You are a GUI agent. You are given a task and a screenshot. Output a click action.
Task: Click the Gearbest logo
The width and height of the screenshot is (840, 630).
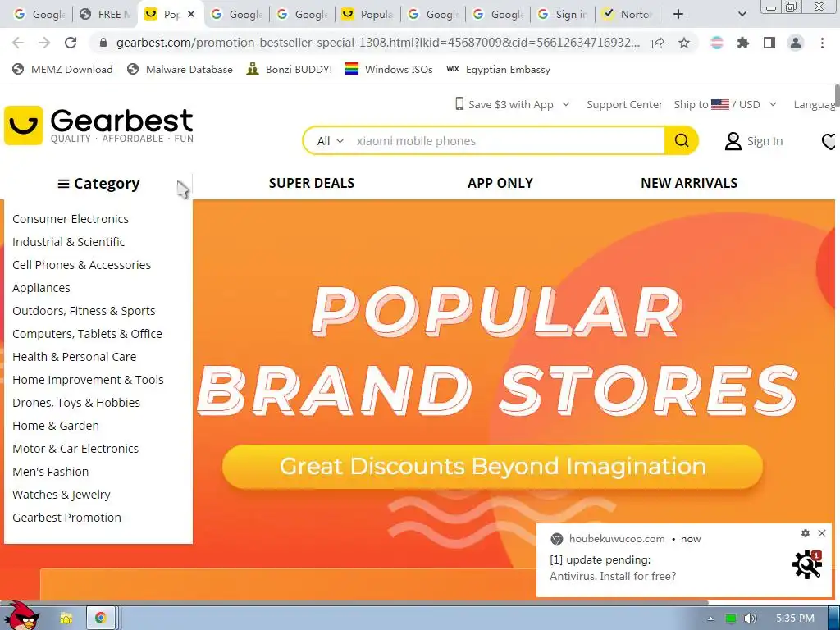point(99,126)
